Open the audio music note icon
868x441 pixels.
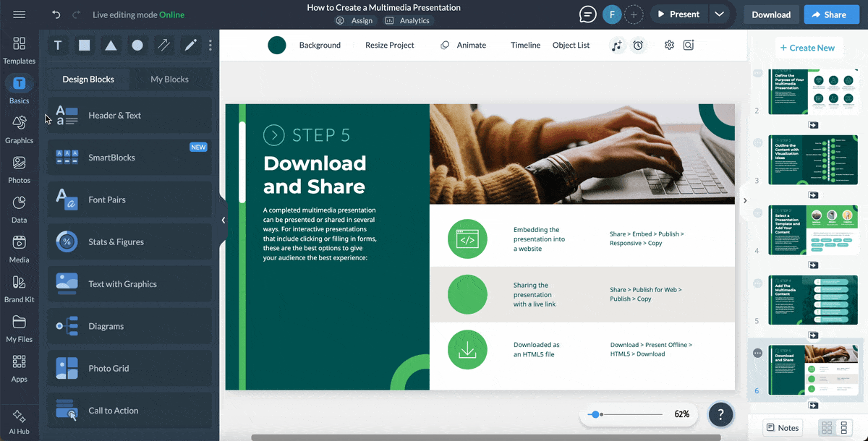[616, 45]
